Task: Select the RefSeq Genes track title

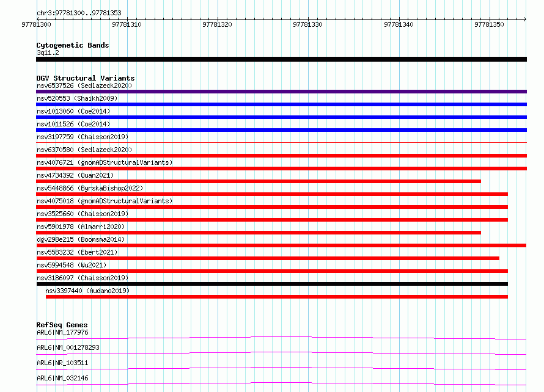Action: point(62,325)
